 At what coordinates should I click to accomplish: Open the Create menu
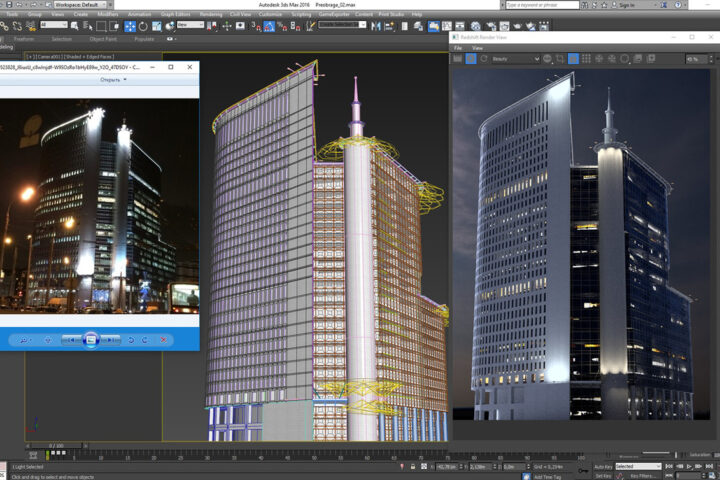coord(80,15)
